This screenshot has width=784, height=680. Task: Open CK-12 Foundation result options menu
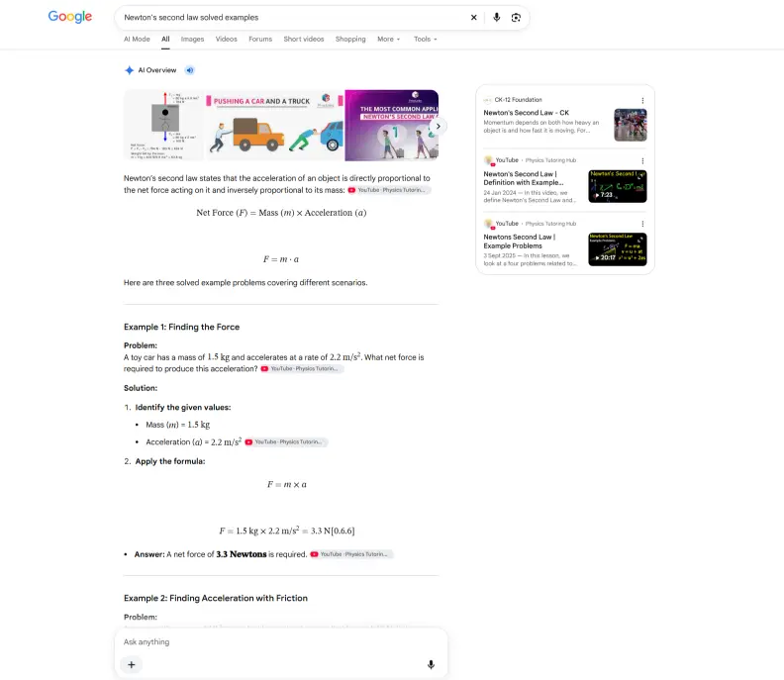[642, 101]
